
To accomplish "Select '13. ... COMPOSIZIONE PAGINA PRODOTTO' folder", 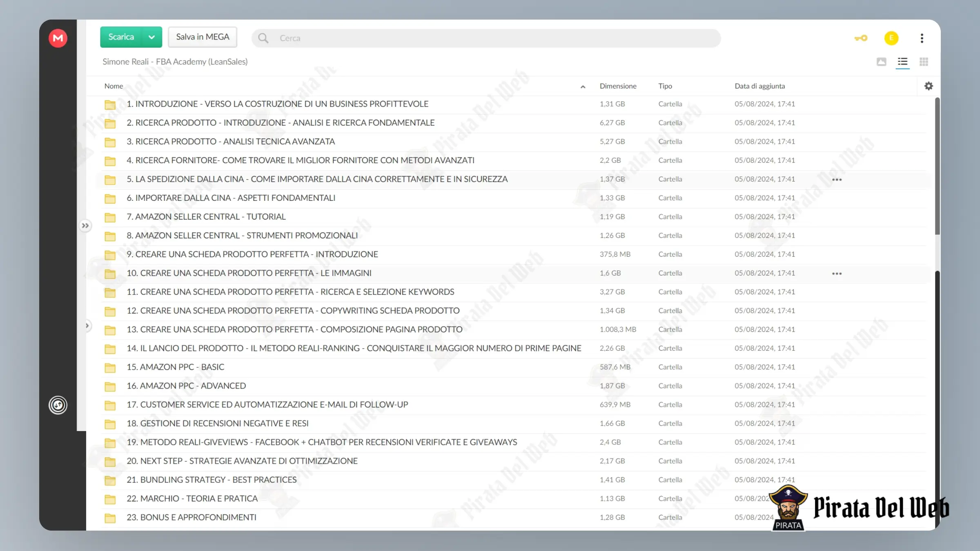I will pos(295,329).
